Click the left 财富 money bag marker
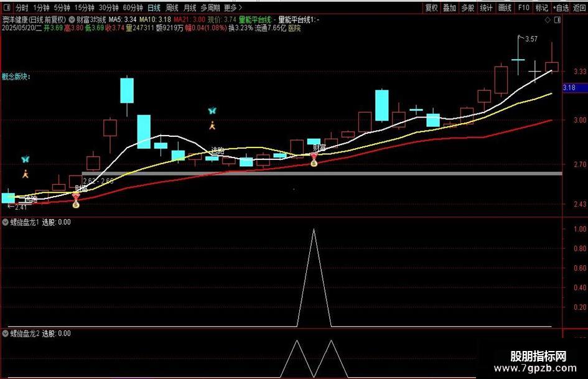The width and height of the screenshot is (588, 379). click(x=76, y=200)
